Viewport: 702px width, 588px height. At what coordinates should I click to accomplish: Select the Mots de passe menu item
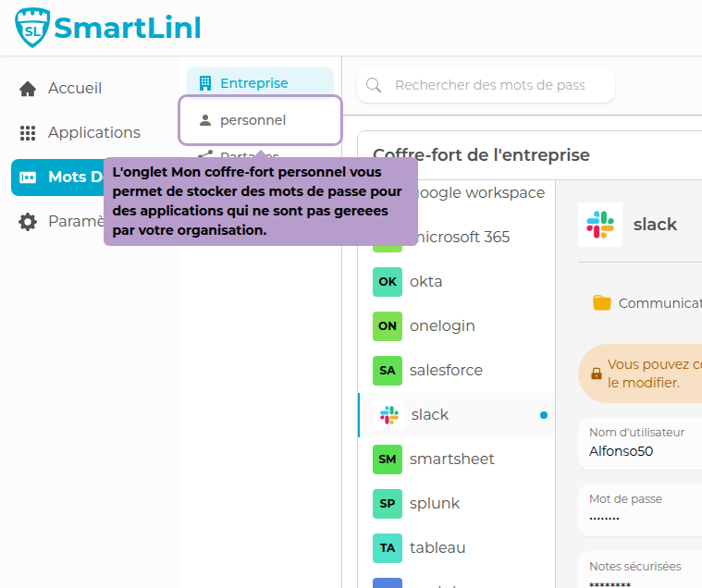click(x=55, y=178)
